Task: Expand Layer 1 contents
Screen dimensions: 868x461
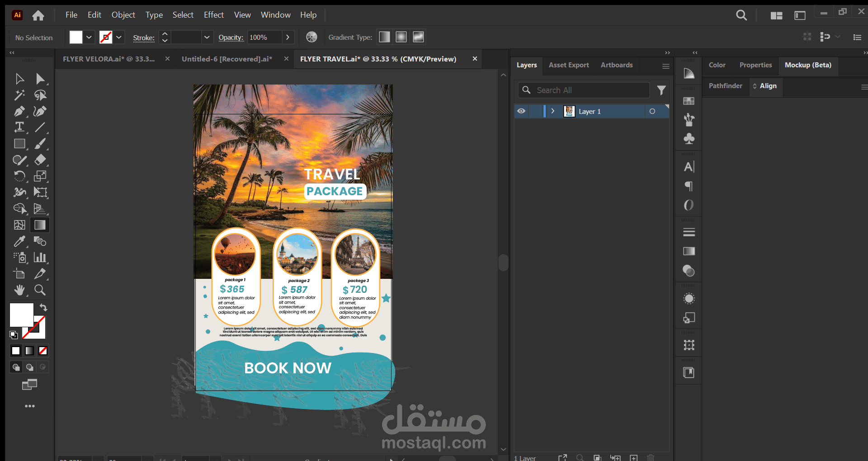Action: (x=553, y=111)
